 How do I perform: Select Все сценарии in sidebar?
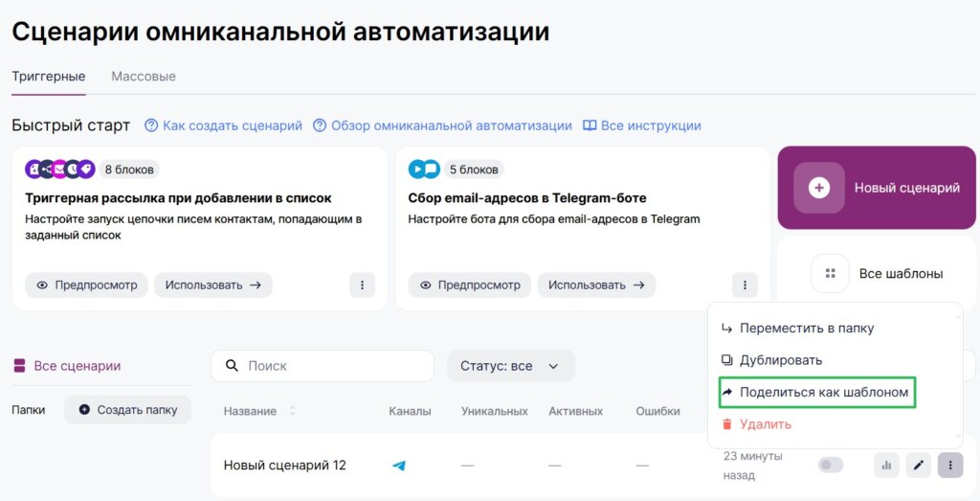(77, 366)
